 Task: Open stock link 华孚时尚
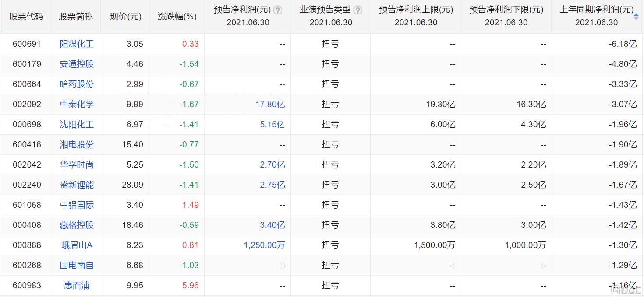(x=77, y=164)
